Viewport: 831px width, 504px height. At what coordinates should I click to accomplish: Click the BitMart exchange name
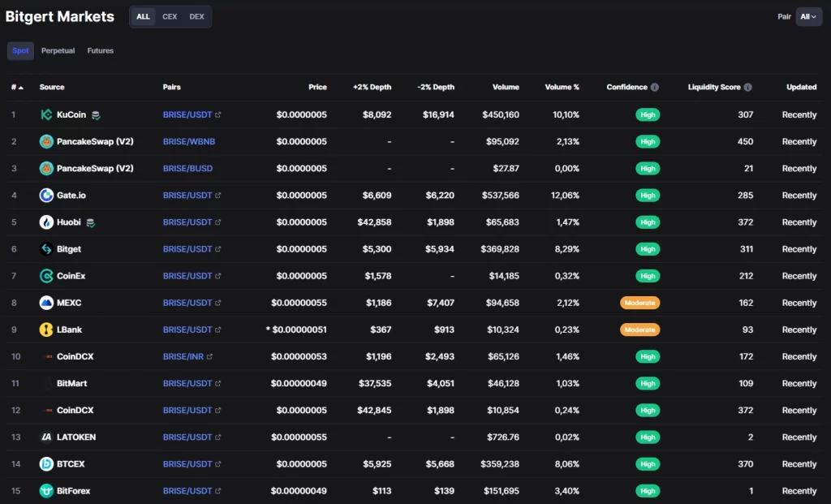(x=71, y=383)
